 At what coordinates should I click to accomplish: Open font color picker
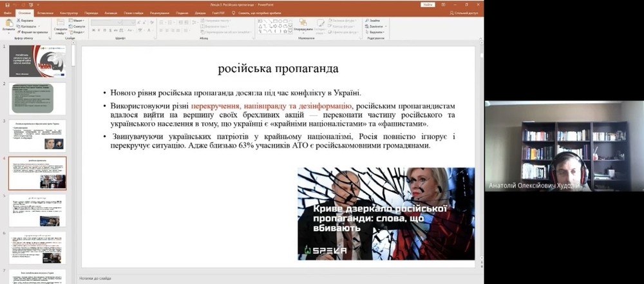[x=150, y=30]
